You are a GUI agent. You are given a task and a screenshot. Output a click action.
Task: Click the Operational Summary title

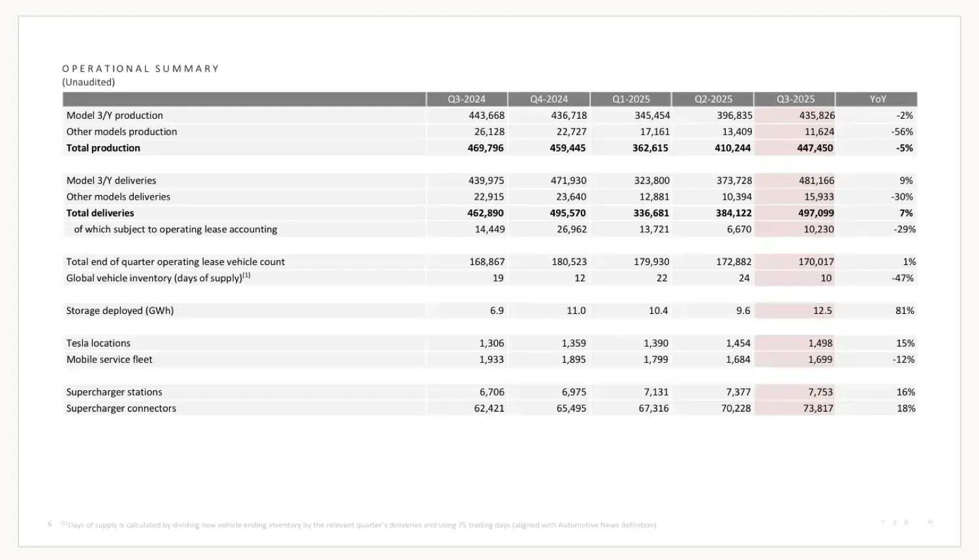coord(140,69)
